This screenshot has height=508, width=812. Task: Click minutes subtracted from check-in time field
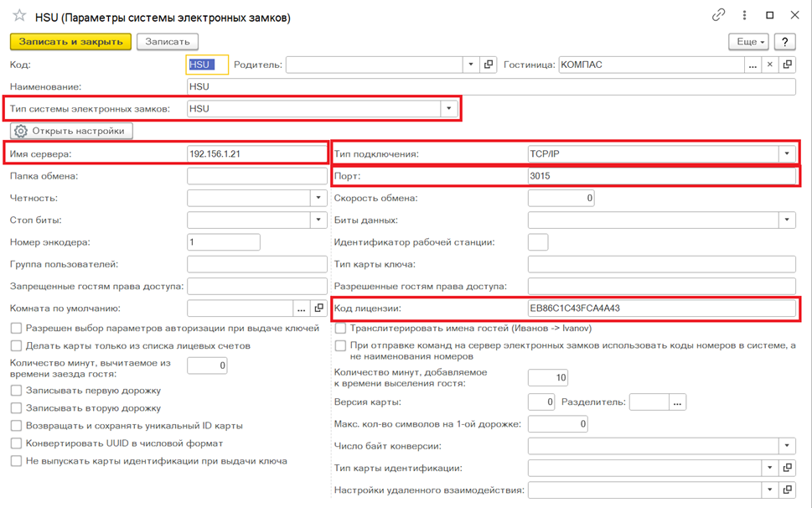[x=207, y=365]
